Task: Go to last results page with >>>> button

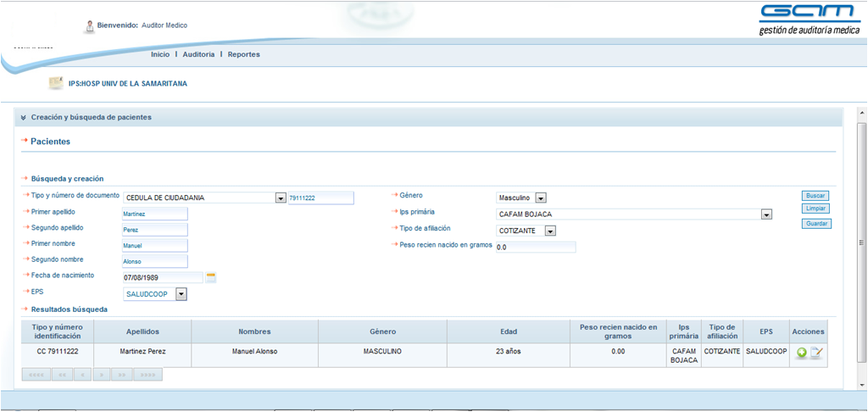Action: [148, 375]
